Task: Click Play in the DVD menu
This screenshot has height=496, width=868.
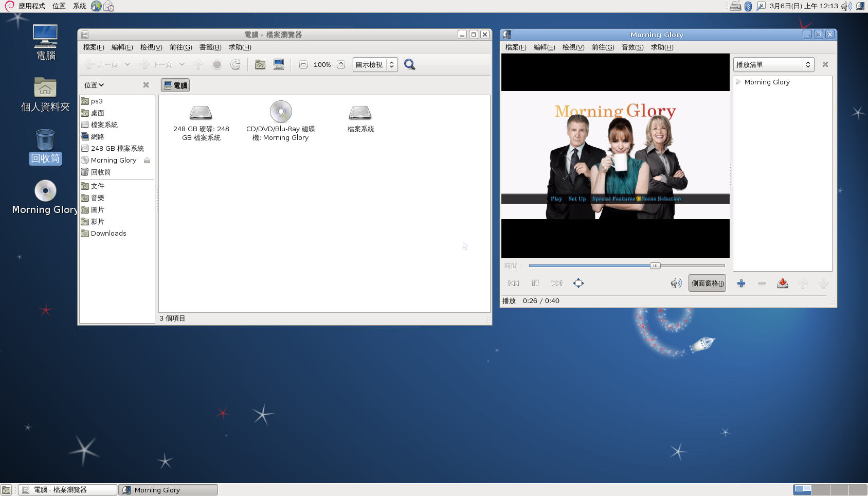Action: (x=556, y=199)
